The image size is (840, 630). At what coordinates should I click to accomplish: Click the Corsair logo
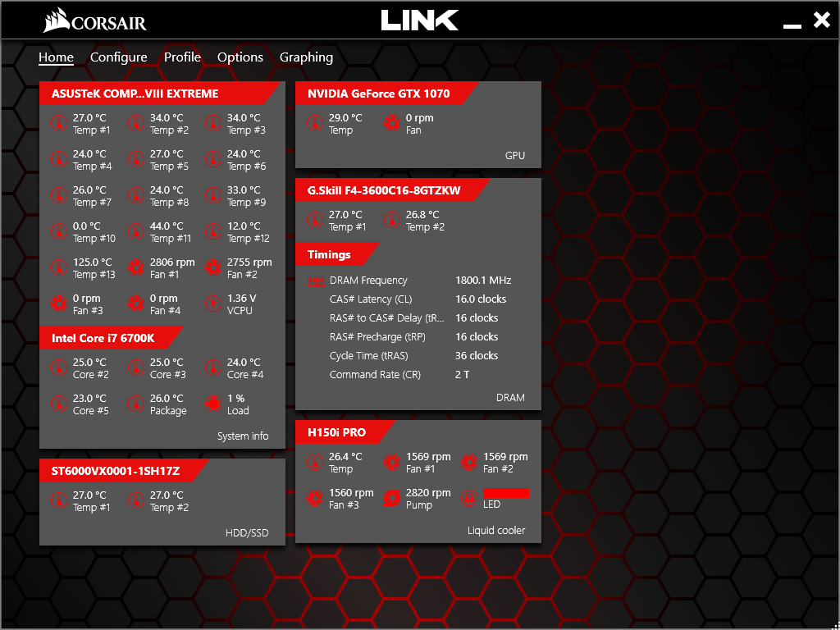(95, 22)
